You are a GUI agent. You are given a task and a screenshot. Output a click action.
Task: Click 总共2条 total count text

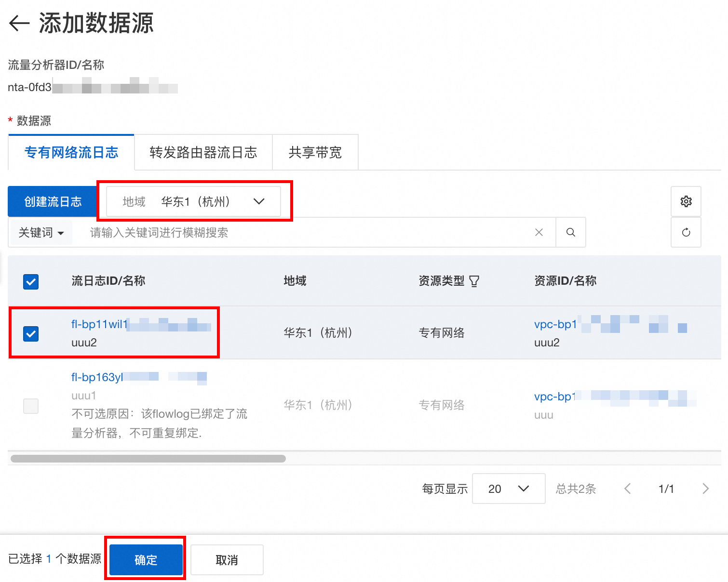[x=576, y=489]
